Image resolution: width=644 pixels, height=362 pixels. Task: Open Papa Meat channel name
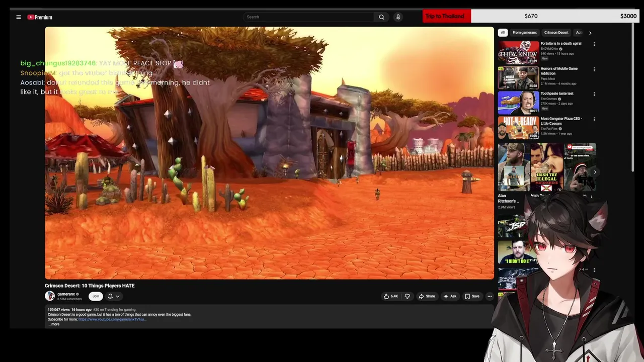pos(548,78)
